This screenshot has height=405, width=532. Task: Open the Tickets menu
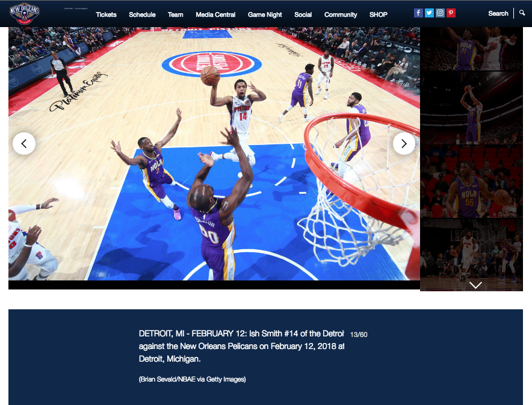pos(106,14)
